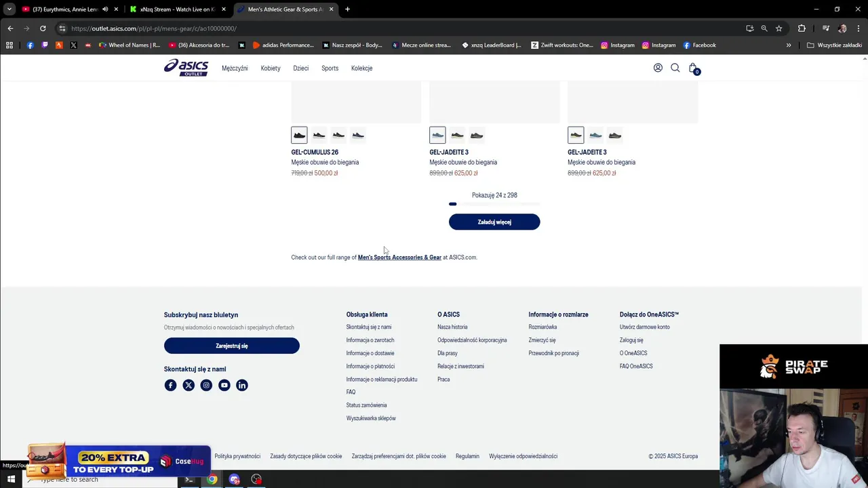Open Informacja o dostawie link

point(370,353)
